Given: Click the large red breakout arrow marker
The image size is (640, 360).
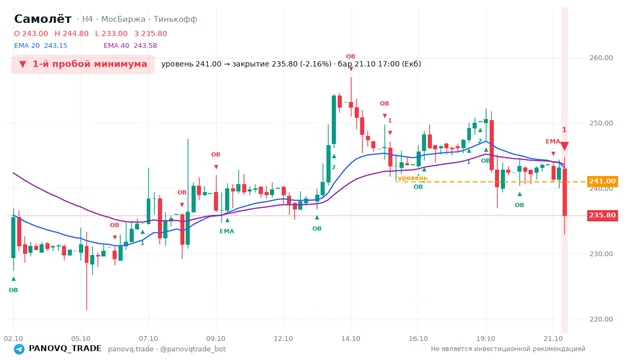Looking at the screenshot, I should [x=564, y=146].
